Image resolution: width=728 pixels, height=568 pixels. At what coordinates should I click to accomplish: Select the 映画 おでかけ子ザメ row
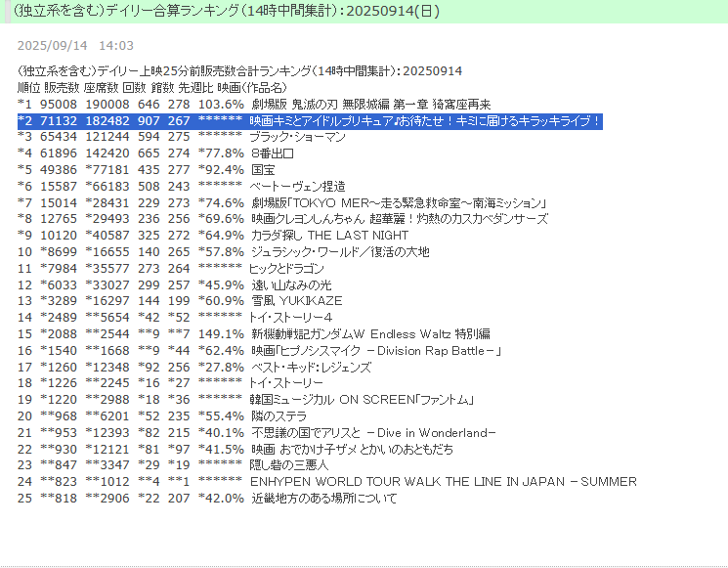[x=236, y=449]
